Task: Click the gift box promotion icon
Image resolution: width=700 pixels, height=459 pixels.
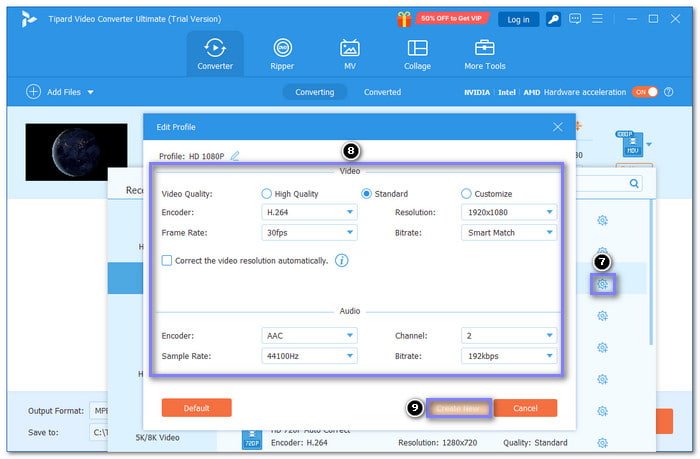Action: pos(404,19)
